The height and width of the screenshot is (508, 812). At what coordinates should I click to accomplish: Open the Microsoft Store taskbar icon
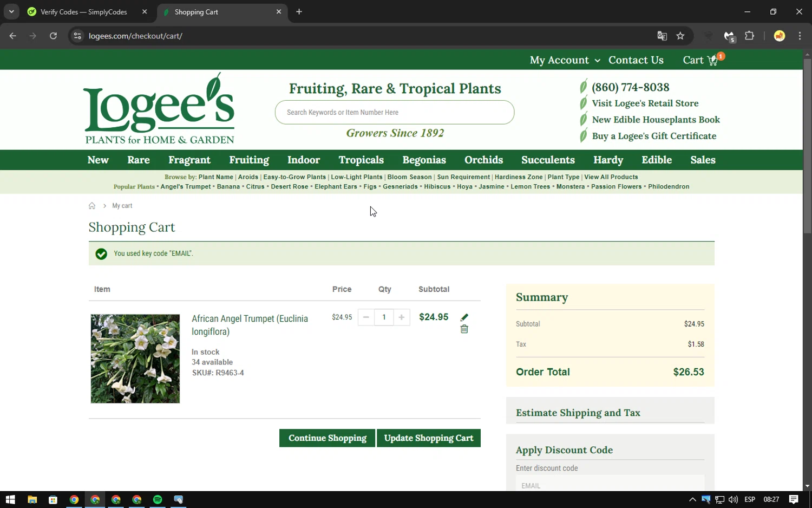tap(53, 499)
